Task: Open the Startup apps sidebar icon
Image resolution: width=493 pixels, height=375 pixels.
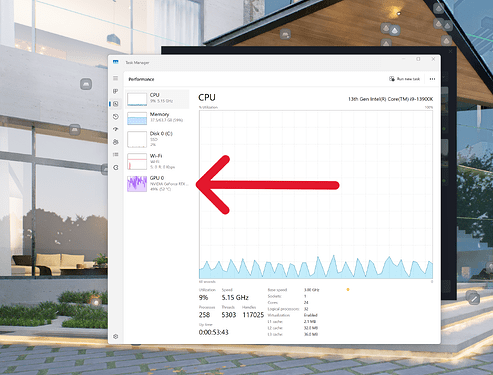Action: pos(116,129)
